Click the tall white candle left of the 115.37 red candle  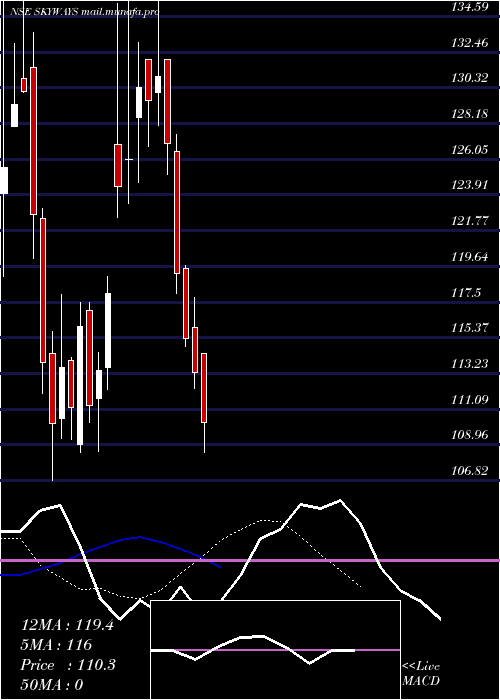coord(80,385)
